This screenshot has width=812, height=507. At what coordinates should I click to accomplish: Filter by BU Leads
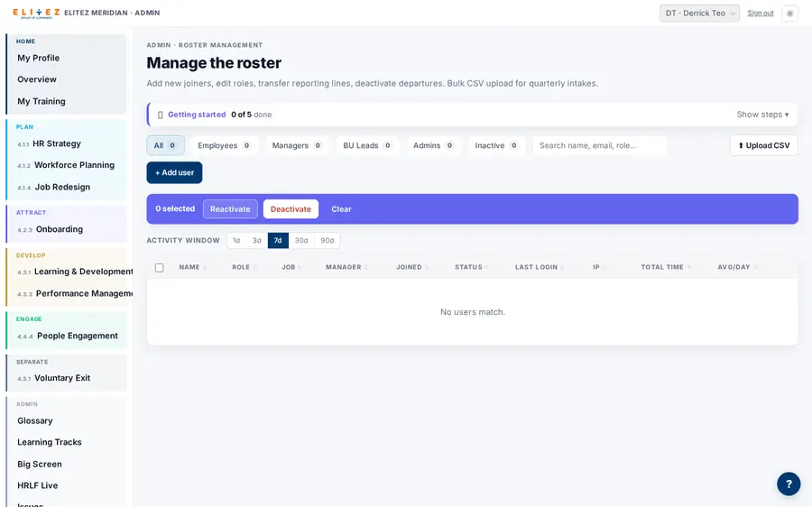click(x=367, y=145)
